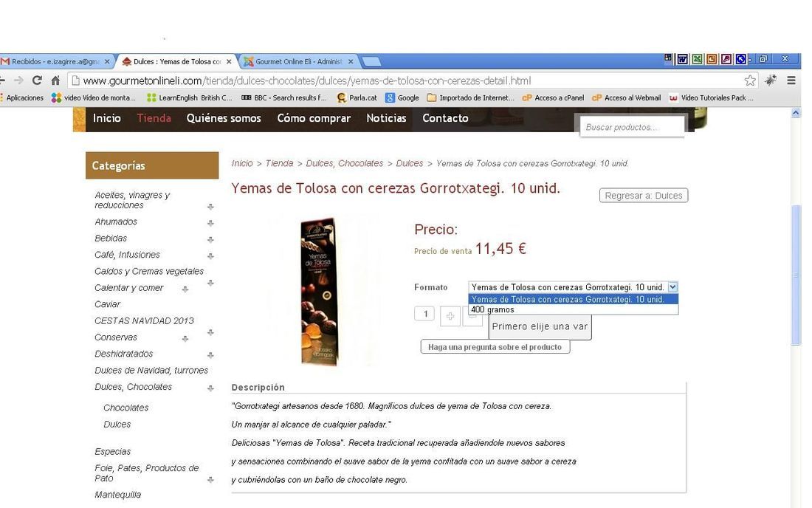The width and height of the screenshot is (812, 508).
Task: Follow the Dulces, Chocolates breadcrumb link
Action: coord(345,164)
